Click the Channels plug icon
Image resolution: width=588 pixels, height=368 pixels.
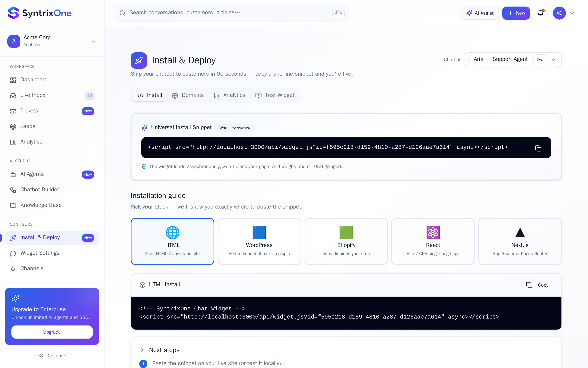point(13,269)
